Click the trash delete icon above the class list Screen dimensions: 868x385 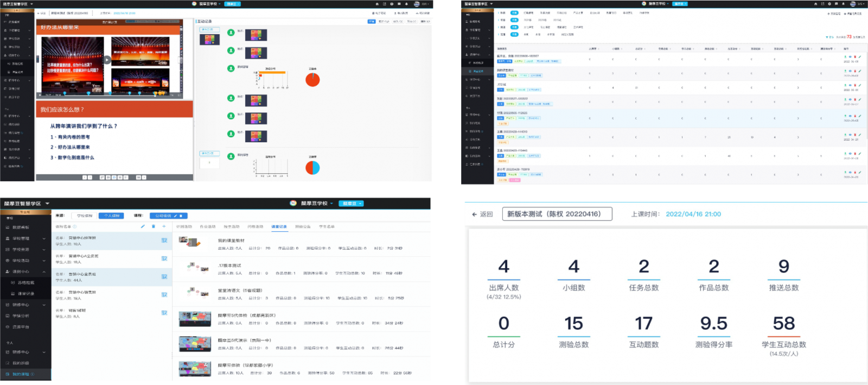(154, 226)
